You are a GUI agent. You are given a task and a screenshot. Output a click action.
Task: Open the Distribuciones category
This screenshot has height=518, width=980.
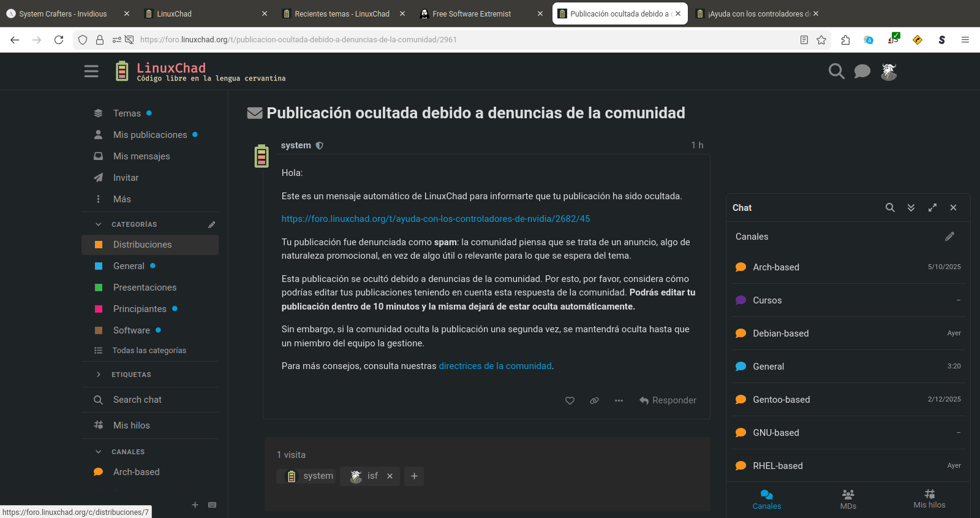pos(150,245)
